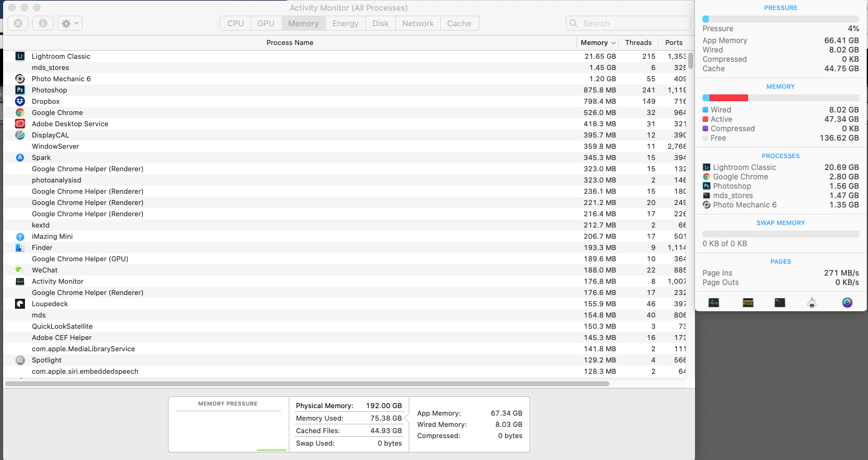The width and height of the screenshot is (868, 460).
Task: Click the 192.00 GB Physical Memory value
Action: pyautogui.click(x=384, y=406)
